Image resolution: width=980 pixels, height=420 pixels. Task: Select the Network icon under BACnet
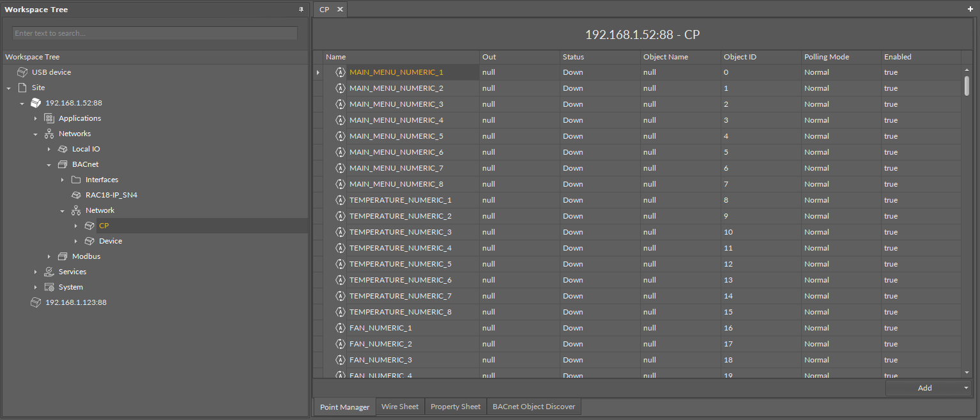click(x=75, y=210)
